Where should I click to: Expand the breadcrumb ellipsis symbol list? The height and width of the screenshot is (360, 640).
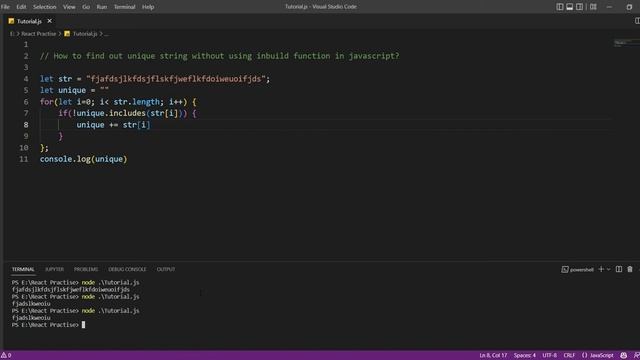(106, 34)
